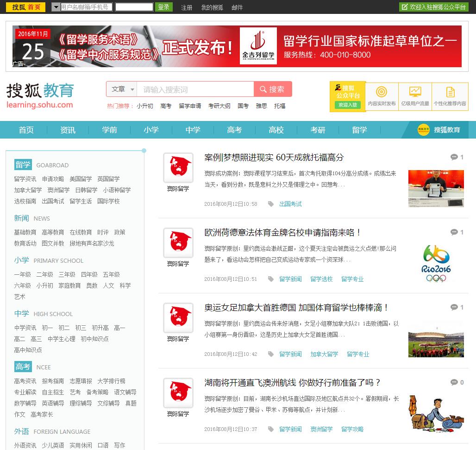Open the 注册 link
This screenshot has width=476, height=450.
point(187,7)
